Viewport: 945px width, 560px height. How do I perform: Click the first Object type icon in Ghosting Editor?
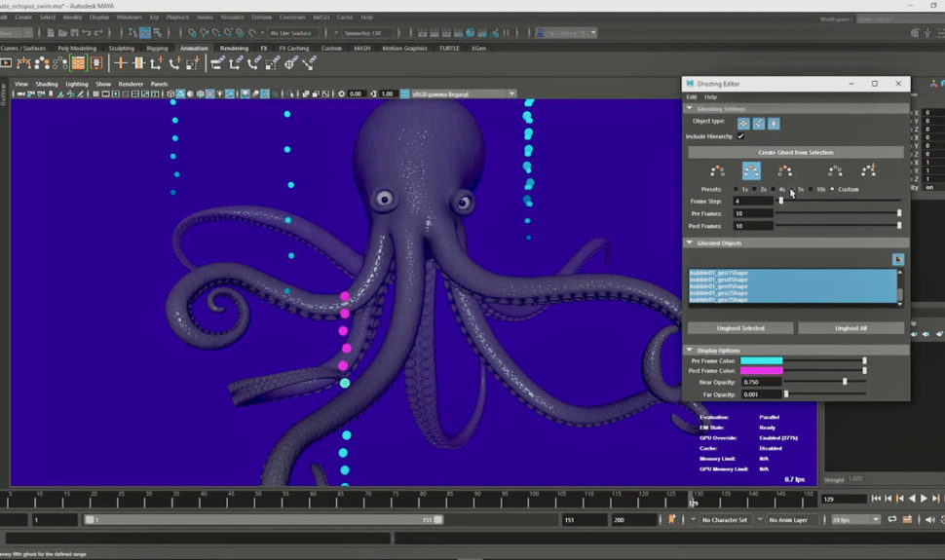tap(743, 124)
